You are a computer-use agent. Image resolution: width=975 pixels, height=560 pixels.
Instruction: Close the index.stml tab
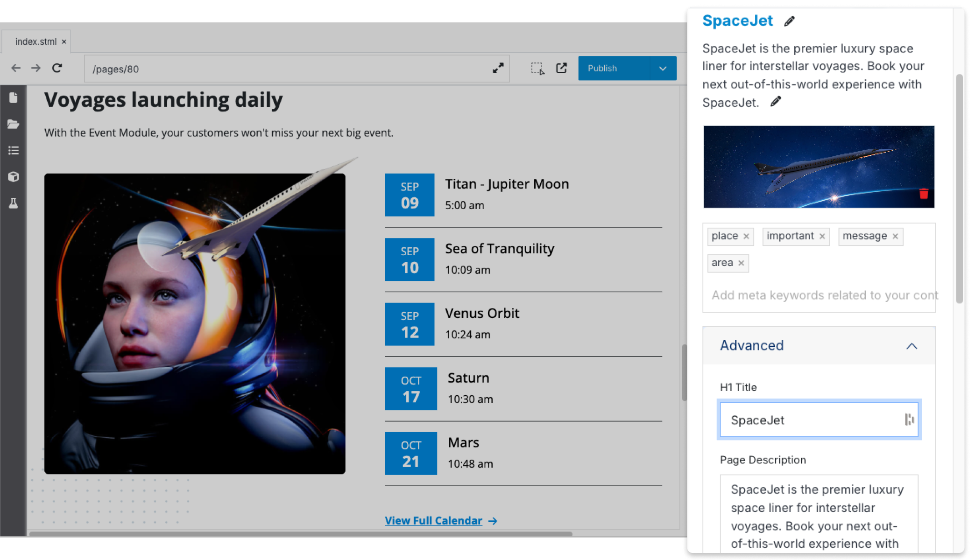64,42
